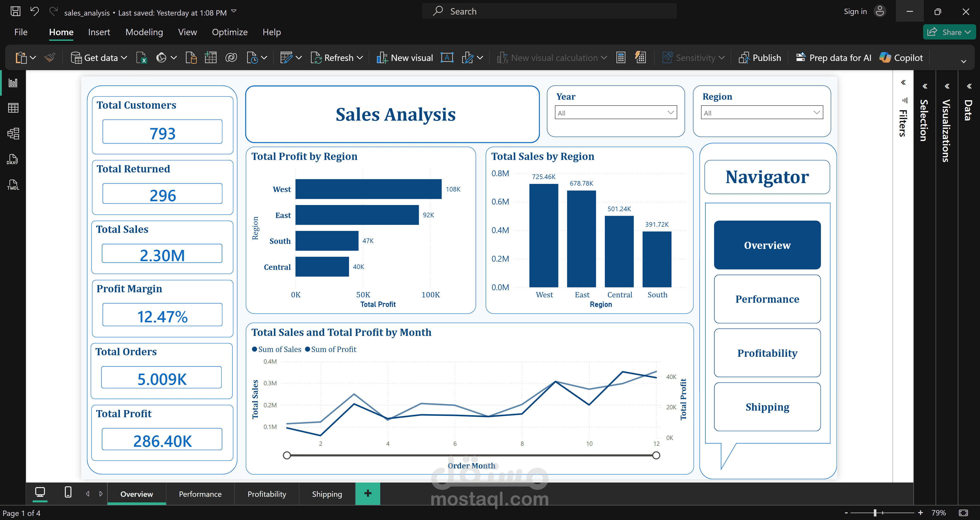Expand the Selection pane
980x520 pixels.
[925, 86]
